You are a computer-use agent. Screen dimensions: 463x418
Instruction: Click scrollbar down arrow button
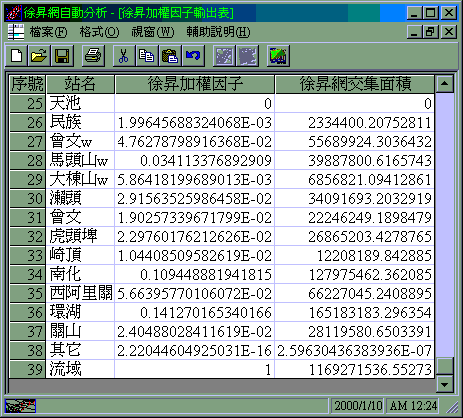(444, 384)
